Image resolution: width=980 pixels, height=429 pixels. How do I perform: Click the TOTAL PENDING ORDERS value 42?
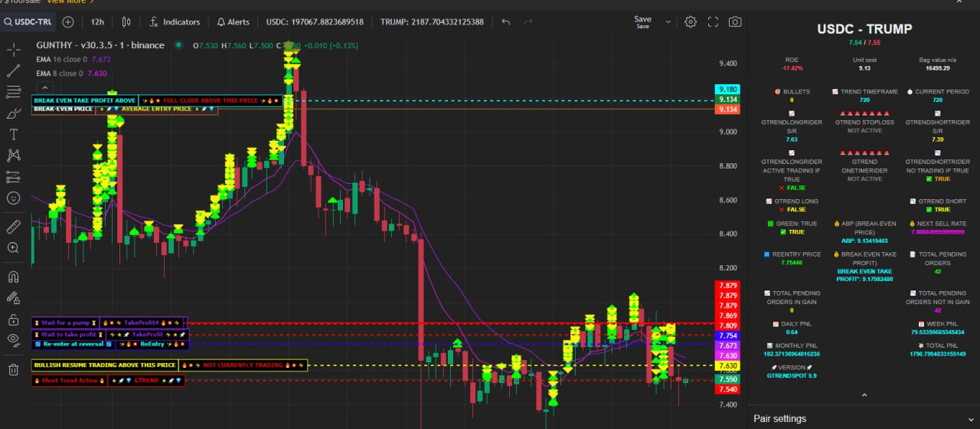tap(937, 271)
